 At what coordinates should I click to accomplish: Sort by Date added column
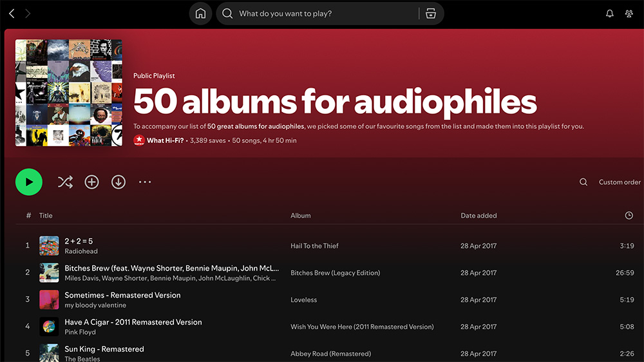[478, 216]
